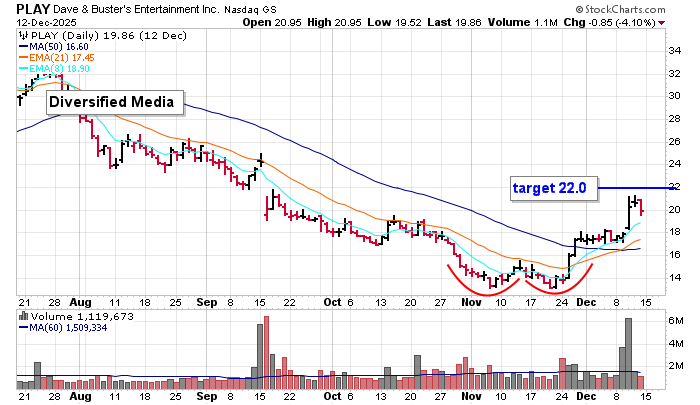Viewport: 700px width, 405px height.
Task: Click the MA(50) dark blue legend line
Action: coord(22,45)
